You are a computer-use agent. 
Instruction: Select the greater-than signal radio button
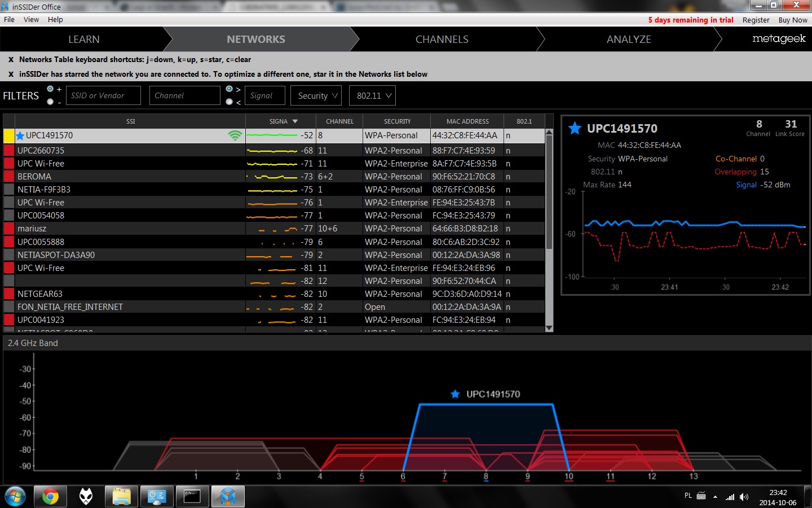(x=230, y=89)
